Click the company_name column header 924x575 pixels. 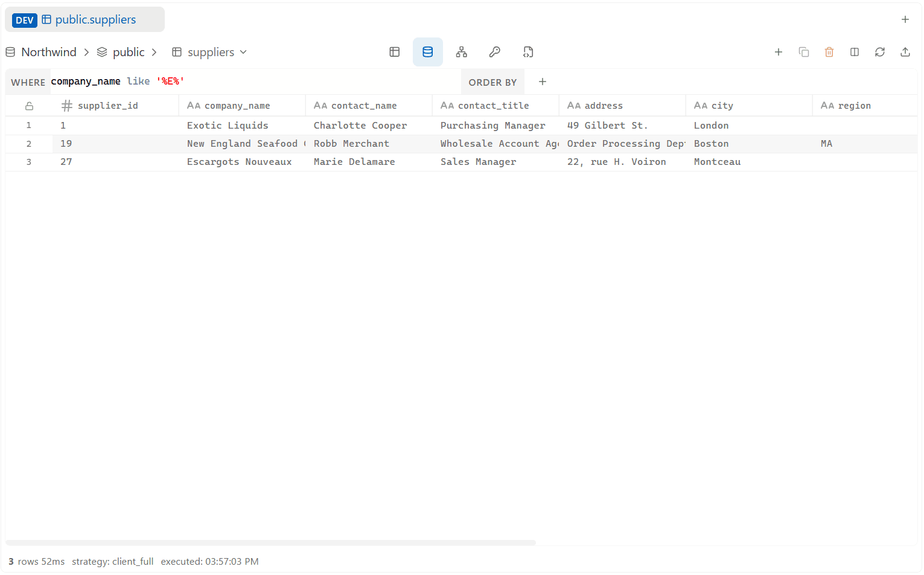click(x=242, y=106)
